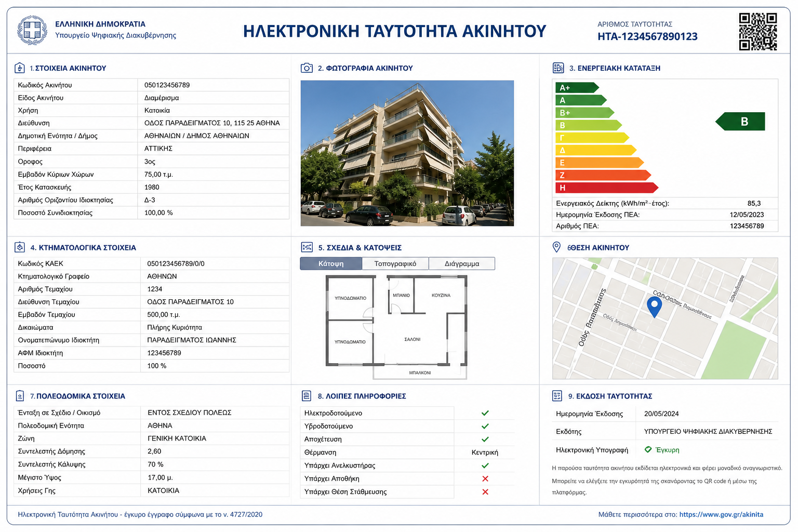Click the green Έγκυρη signature shield icon
Screen dimensions: 798x532
click(648, 449)
